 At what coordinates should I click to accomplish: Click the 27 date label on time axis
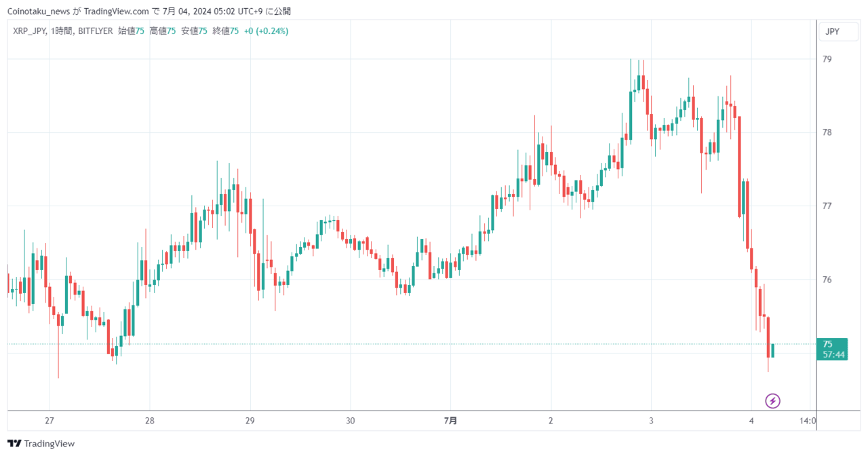[49, 421]
